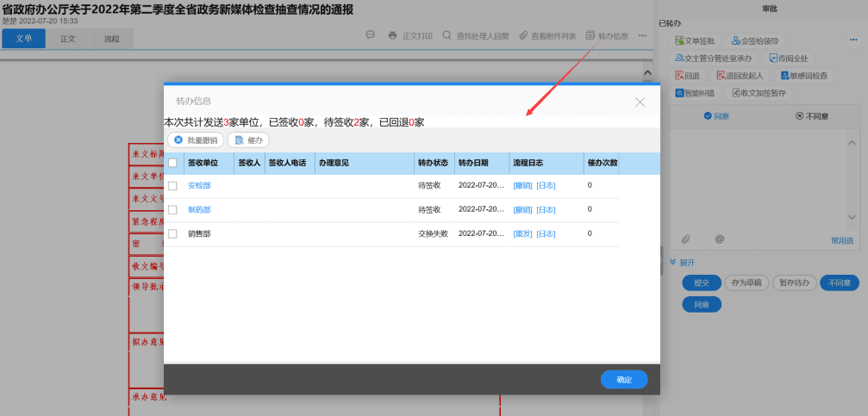Click 交换失败 status text
Viewport: 868px width, 416px height.
point(433,234)
